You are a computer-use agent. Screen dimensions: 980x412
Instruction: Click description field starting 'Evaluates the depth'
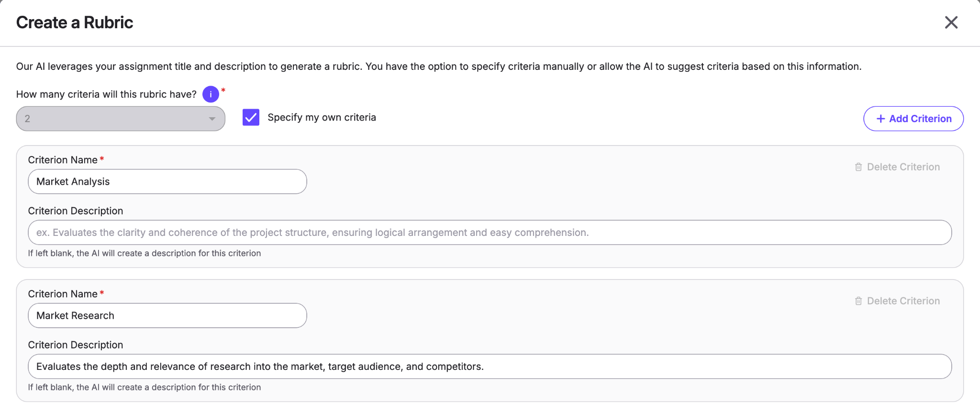click(490, 367)
